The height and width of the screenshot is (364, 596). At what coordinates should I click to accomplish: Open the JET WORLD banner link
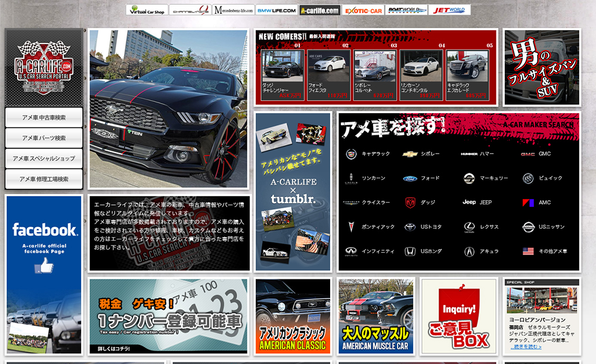click(449, 10)
